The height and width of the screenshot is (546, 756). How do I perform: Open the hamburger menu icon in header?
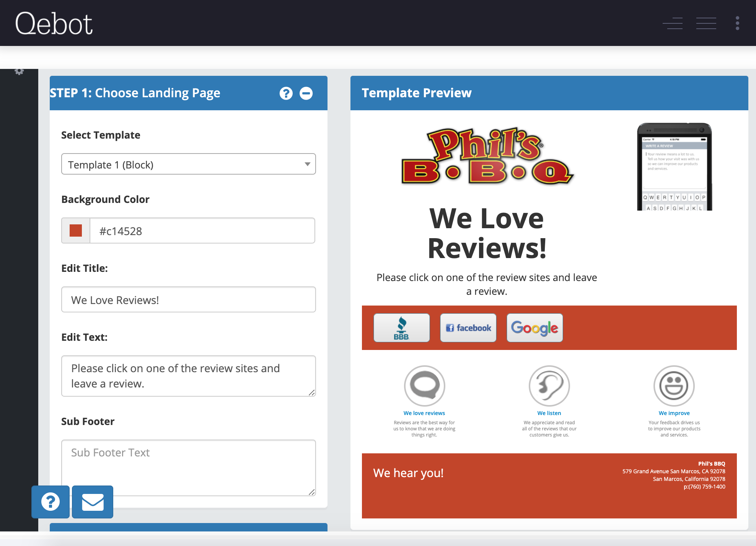(x=706, y=23)
